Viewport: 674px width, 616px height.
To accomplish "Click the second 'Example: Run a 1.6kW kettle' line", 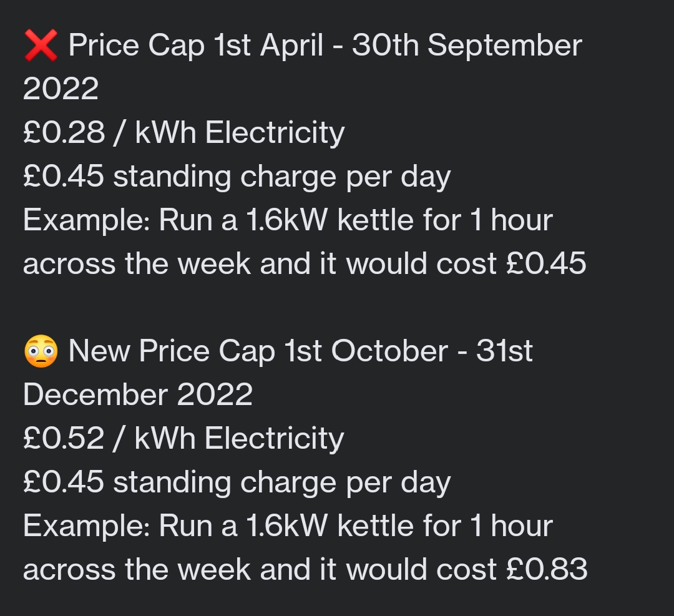I will (x=288, y=526).
